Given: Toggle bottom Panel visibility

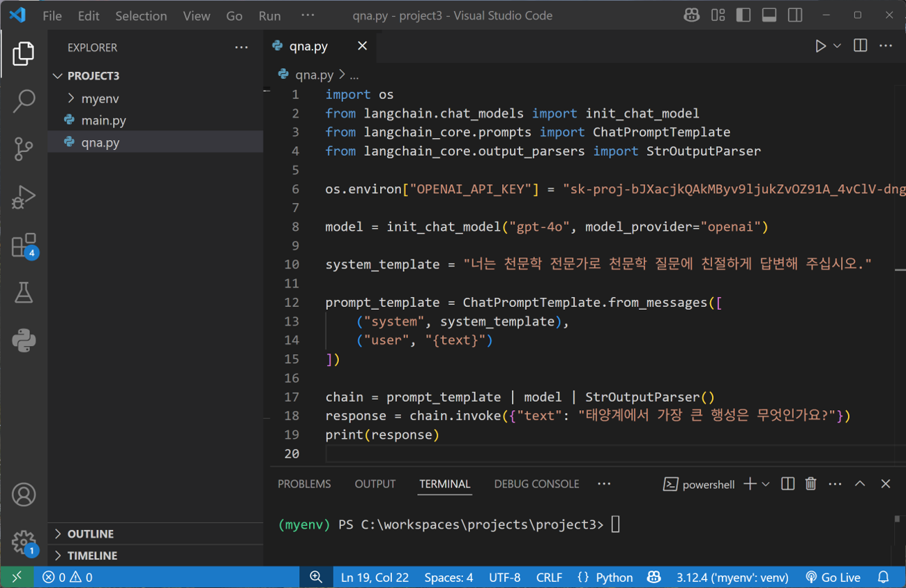Looking at the screenshot, I should [769, 15].
